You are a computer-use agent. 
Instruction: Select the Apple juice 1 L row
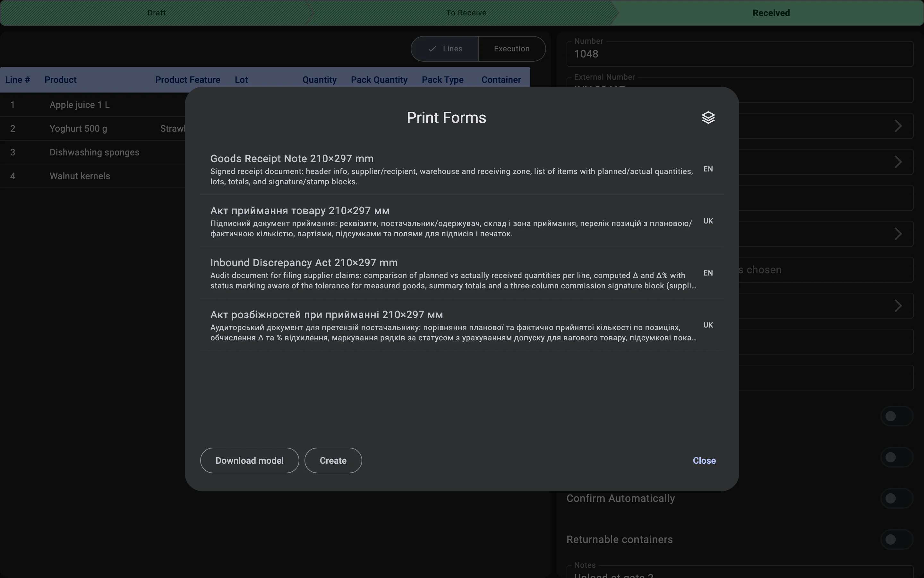pyautogui.click(x=92, y=105)
